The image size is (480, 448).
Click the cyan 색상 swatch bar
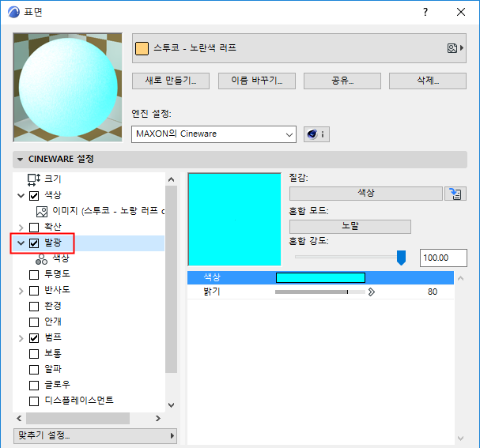click(x=320, y=277)
